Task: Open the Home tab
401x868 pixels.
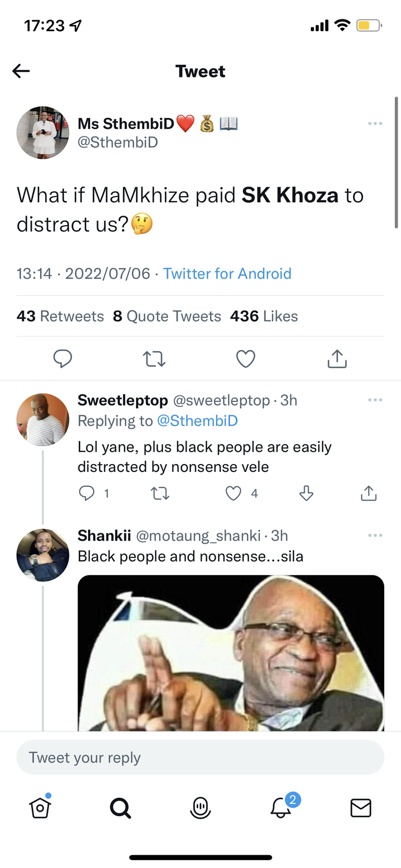Action: point(40,807)
